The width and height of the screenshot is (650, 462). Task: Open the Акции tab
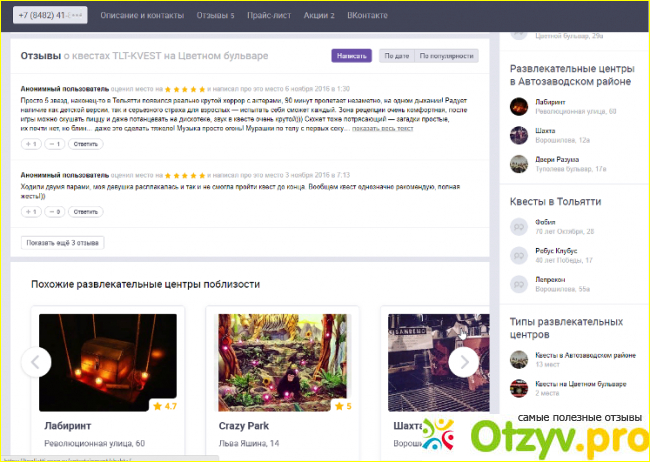point(319,15)
